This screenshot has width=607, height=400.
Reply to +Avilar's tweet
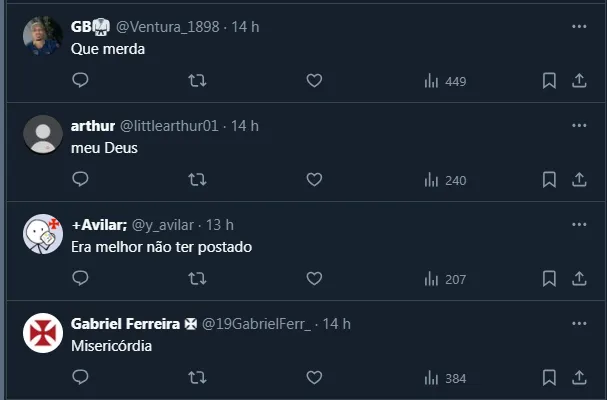[81, 279]
